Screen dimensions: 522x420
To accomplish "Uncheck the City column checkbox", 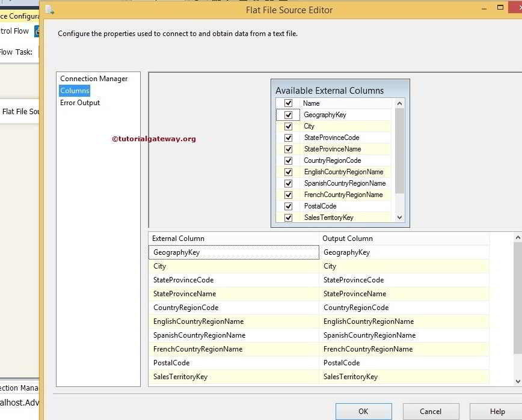I will click(288, 126).
